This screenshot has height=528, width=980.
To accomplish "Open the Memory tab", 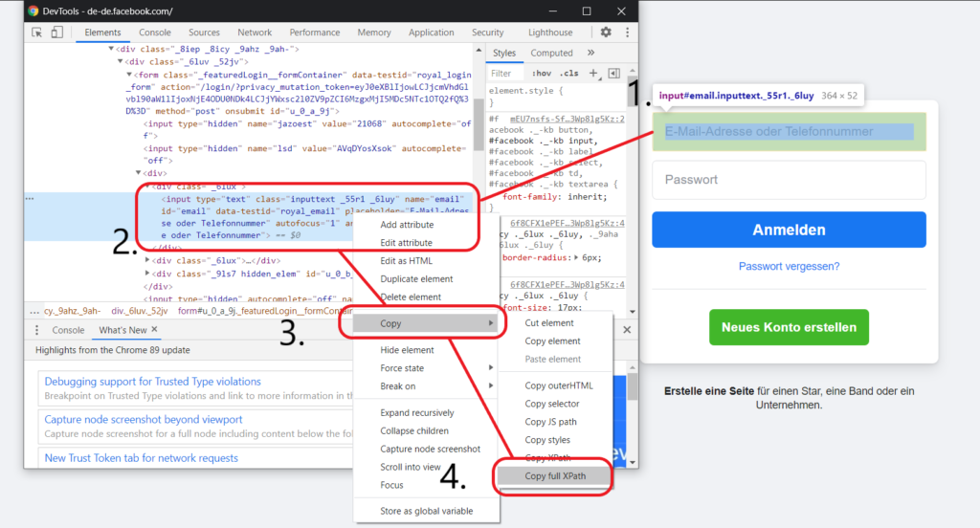I will click(374, 33).
